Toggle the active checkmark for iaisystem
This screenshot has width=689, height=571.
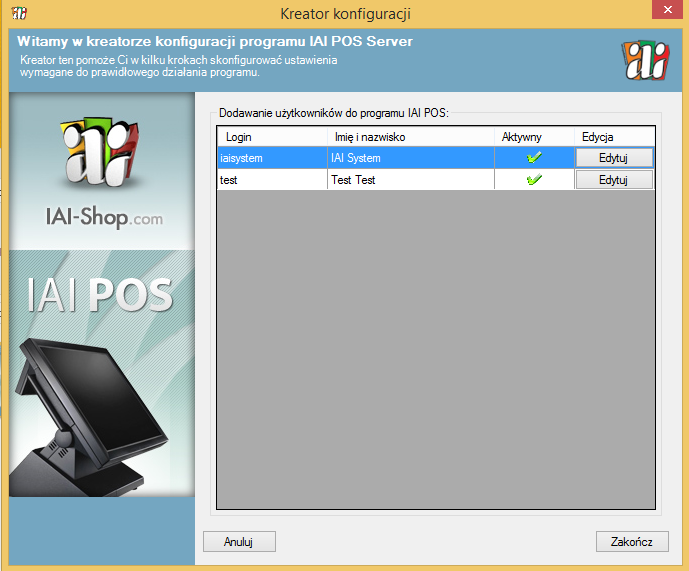tap(534, 158)
